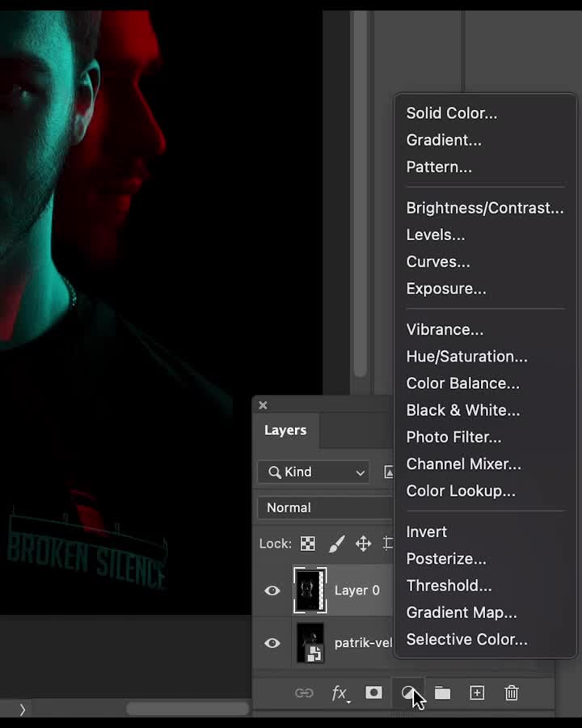The width and height of the screenshot is (582, 728).
Task: Select the Layer 0 thumbnail
Action: point(310,590)
